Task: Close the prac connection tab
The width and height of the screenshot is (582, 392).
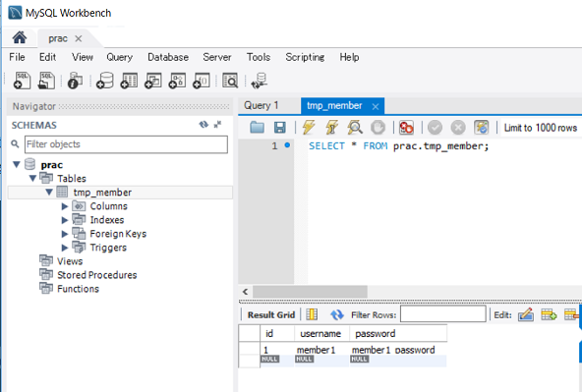Action: pos(79,38)
